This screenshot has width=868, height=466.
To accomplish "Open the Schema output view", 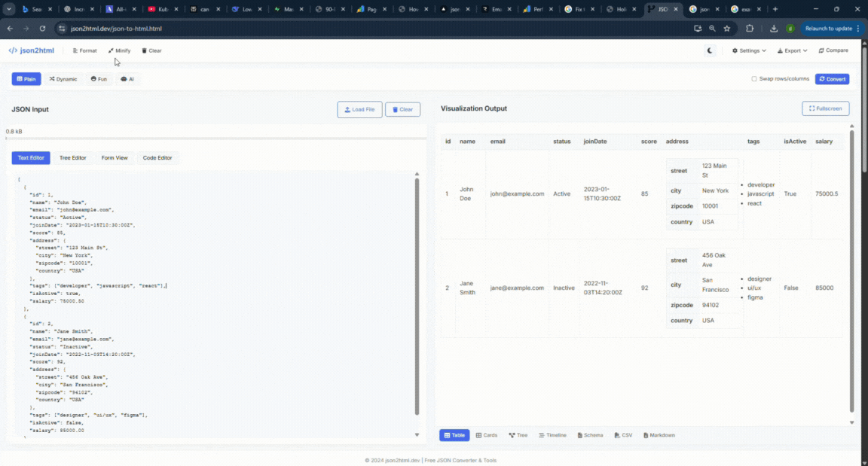I will click(590, 435).
